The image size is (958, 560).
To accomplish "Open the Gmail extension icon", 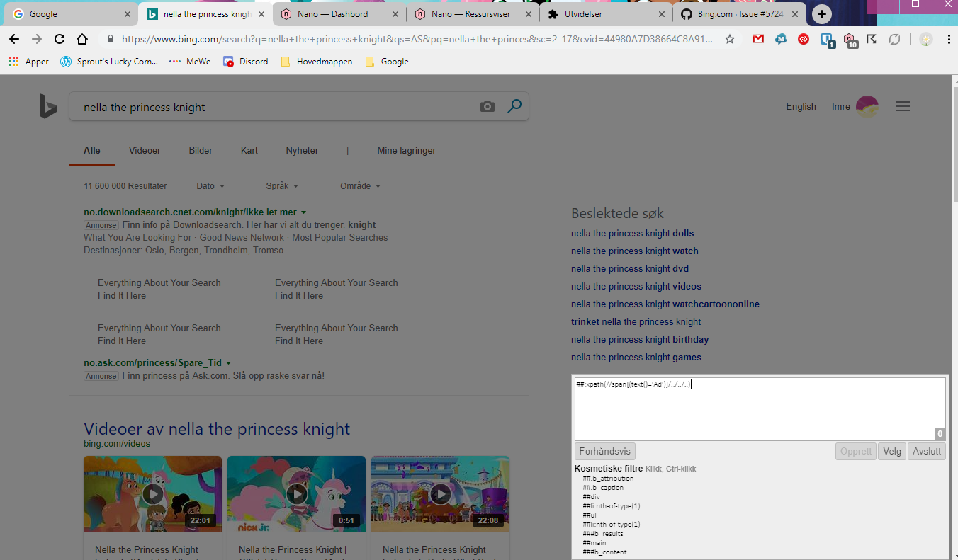I will coord(758,40).
